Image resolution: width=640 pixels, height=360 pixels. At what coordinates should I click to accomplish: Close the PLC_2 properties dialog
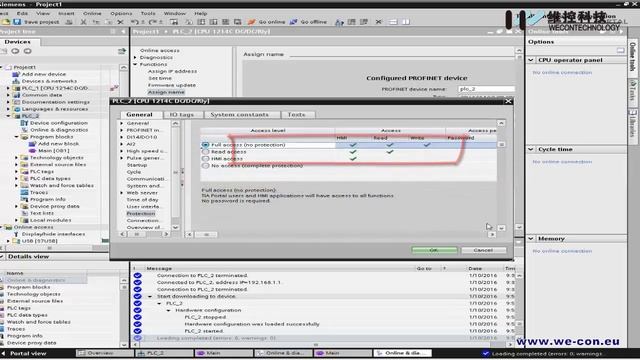[x=508, y=101]
